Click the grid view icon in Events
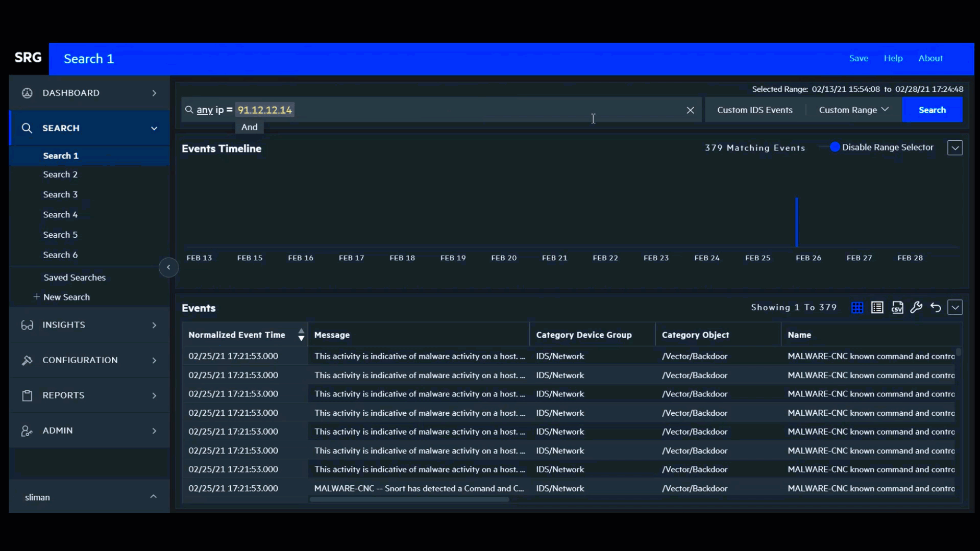This screenshot has width=980, height=551. [857, 308]
